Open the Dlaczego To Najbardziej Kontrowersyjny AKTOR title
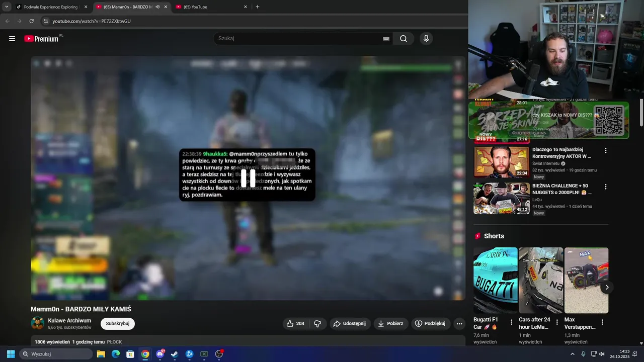This screenshot has width=644, height=362. [561, 153]
